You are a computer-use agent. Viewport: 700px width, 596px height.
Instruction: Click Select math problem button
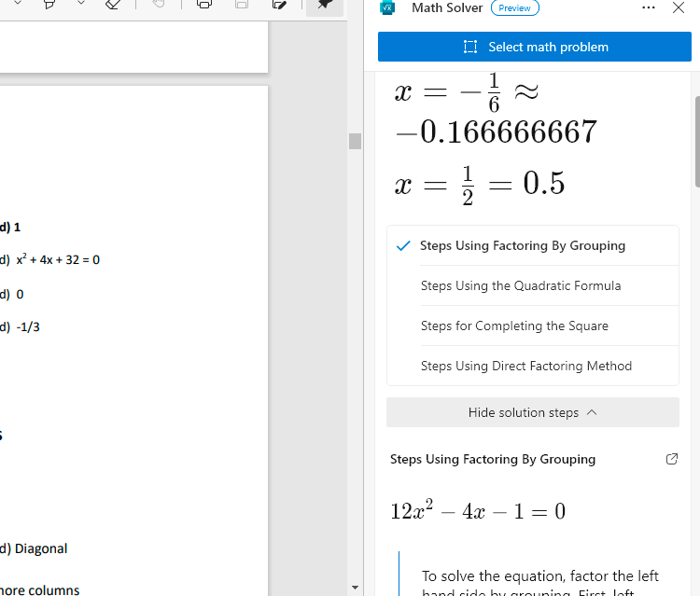[535, 47]
